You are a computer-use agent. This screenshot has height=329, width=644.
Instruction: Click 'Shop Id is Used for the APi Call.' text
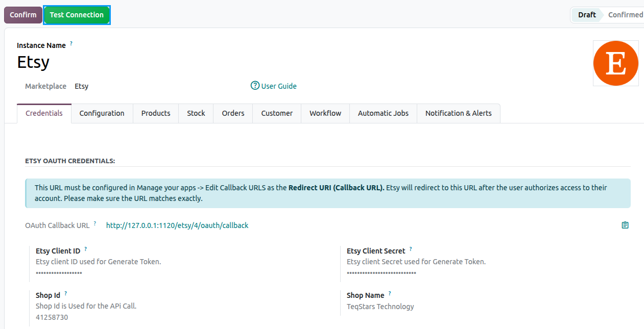tap(86, 306)
